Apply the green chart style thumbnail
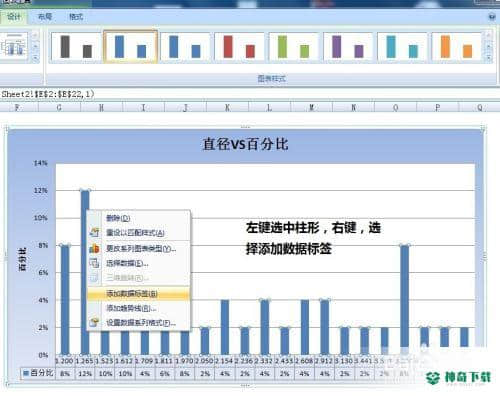Image resolution: width=500 pixels, height=396 pixels. tap(294, 47)
